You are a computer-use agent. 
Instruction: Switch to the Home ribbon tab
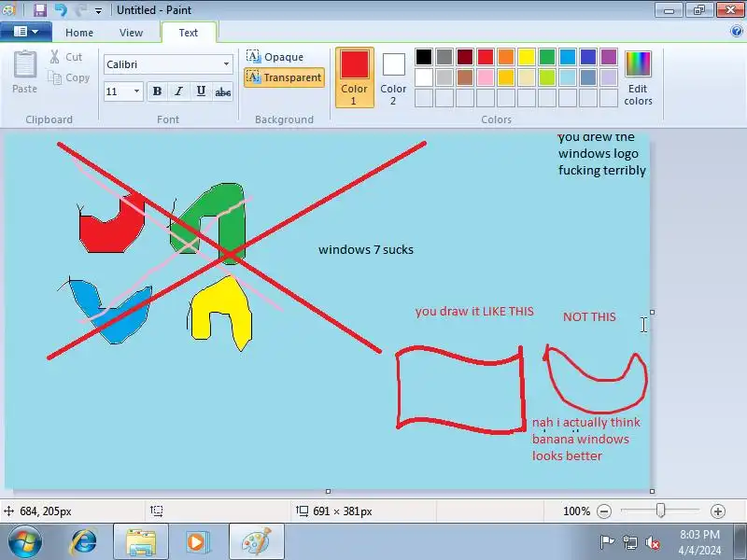(79, 33)
